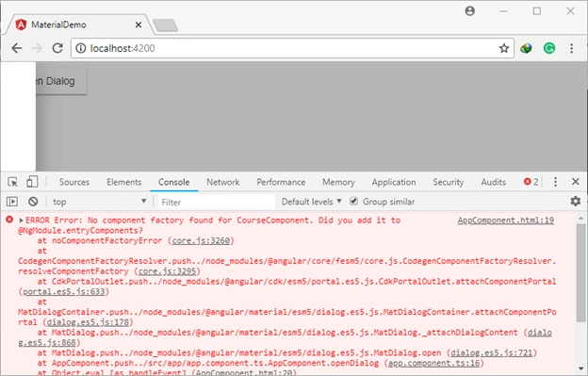This screenshot has width=588, height=376.
Task: Show the console sidebar
Action: point(12,202)
